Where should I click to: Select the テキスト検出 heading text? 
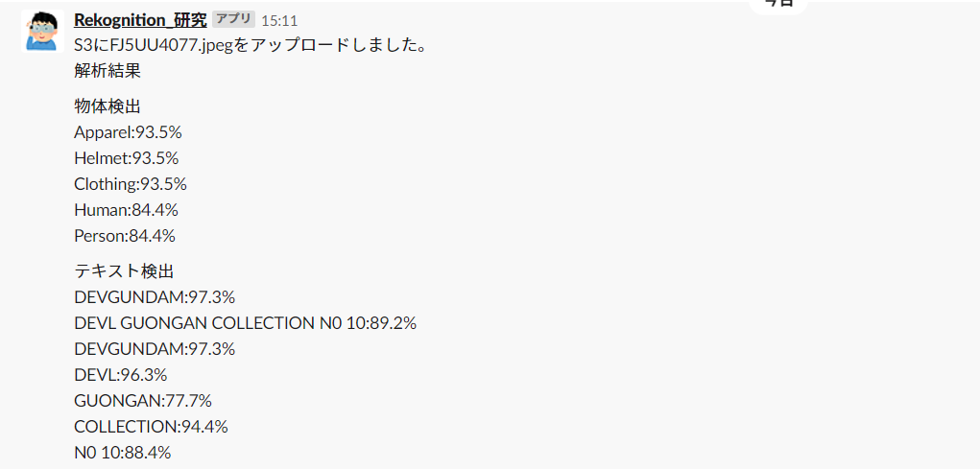click(124, 271)
